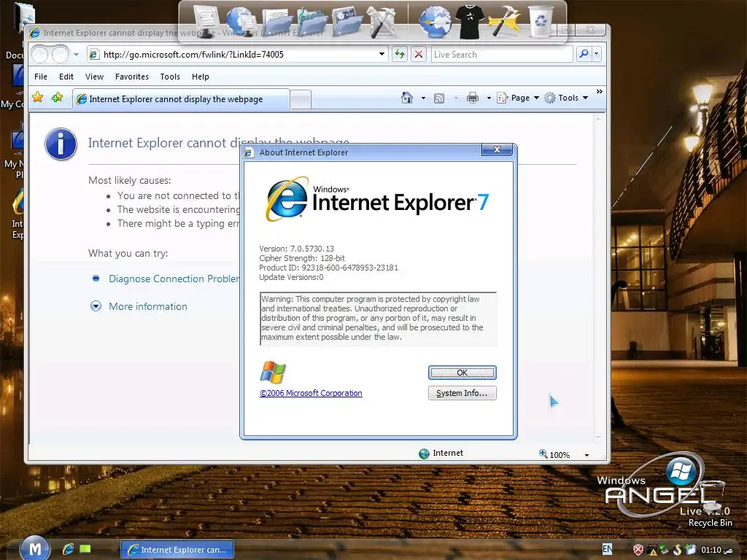Screen dimensions: 747x560
Task: Launch the blue globe browser icon in the dock
Action: (435, 21)
